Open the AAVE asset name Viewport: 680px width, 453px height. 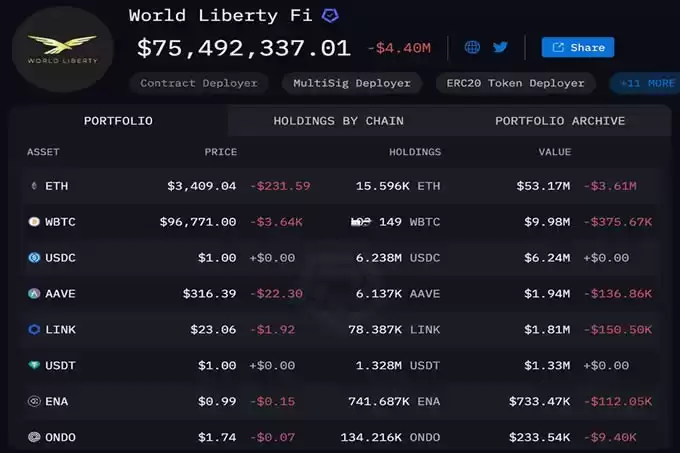coord(60,294)
